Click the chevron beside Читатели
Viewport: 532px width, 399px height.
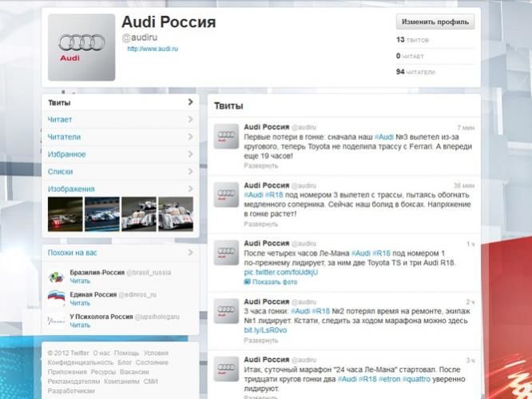coord(190,137)
